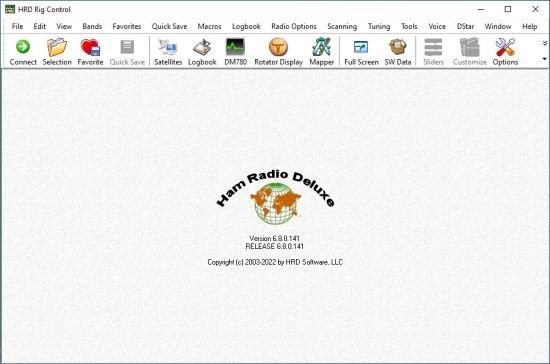Viewport: 550px width, 364px height.
Task: Open the DM780 digital modes icon
Action: [235, 47]
